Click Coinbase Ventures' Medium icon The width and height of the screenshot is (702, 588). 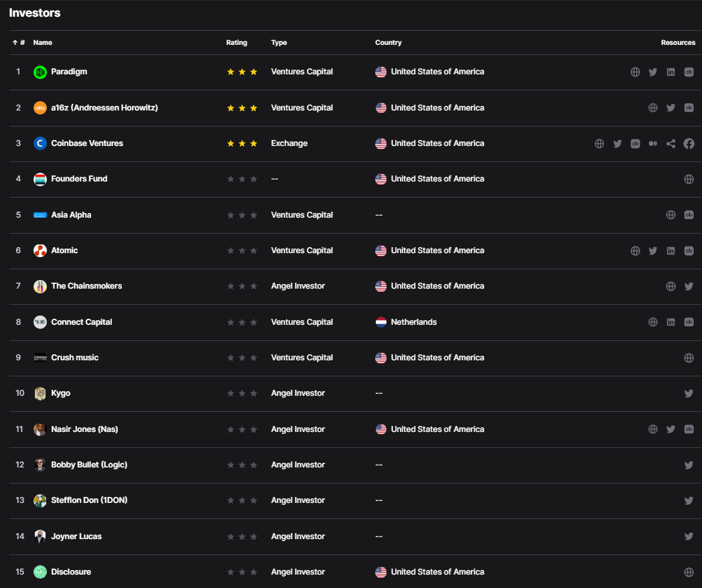coord(653,143)
